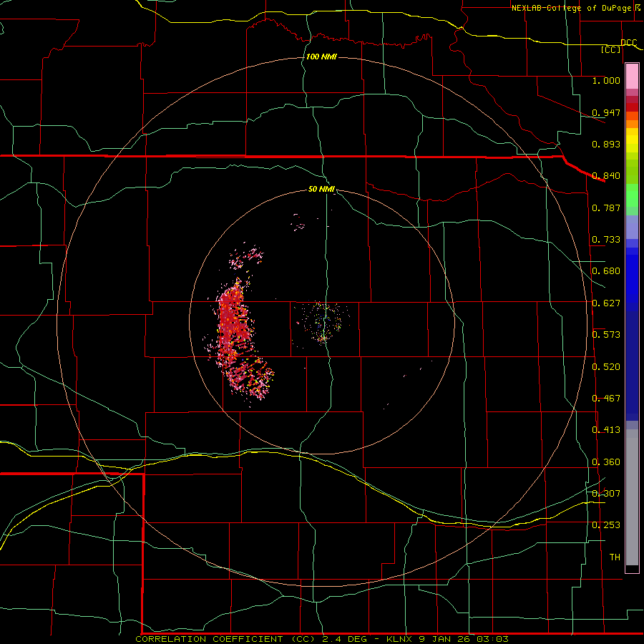Click the 0.787 scale value
644x644 pixels.
click(606, 208)
